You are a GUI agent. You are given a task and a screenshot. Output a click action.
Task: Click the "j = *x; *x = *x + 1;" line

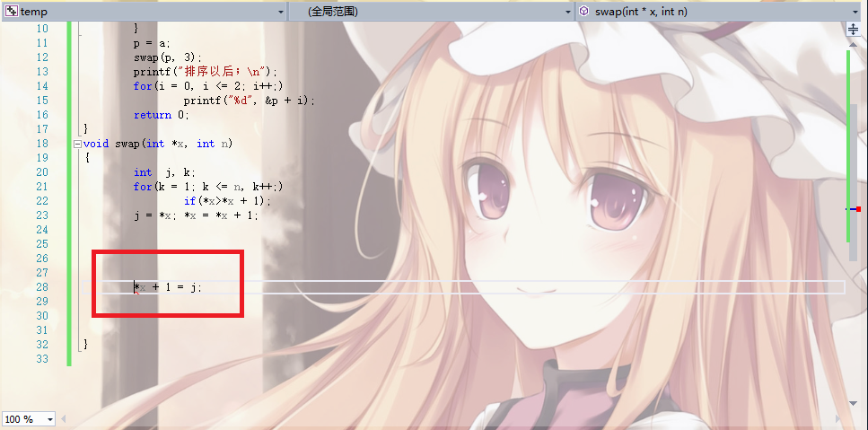pos(196,215)
